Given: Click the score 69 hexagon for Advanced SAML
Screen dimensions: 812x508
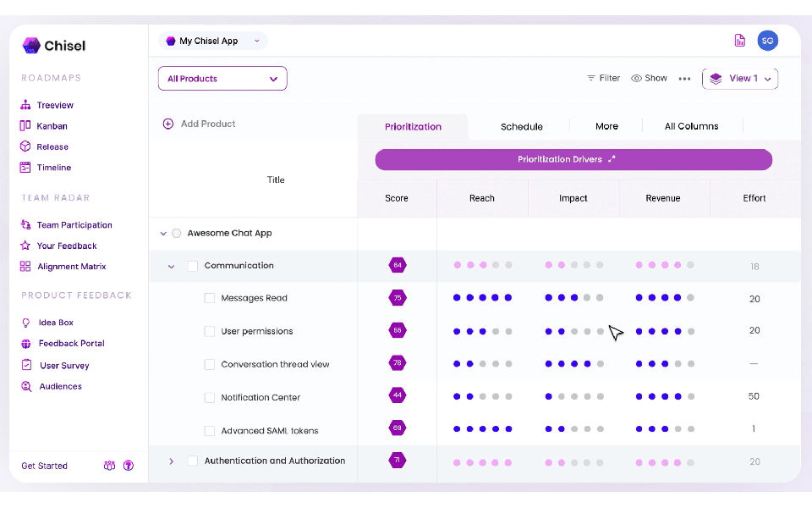Looking at the screenshot, I should (x=398, y=428).
